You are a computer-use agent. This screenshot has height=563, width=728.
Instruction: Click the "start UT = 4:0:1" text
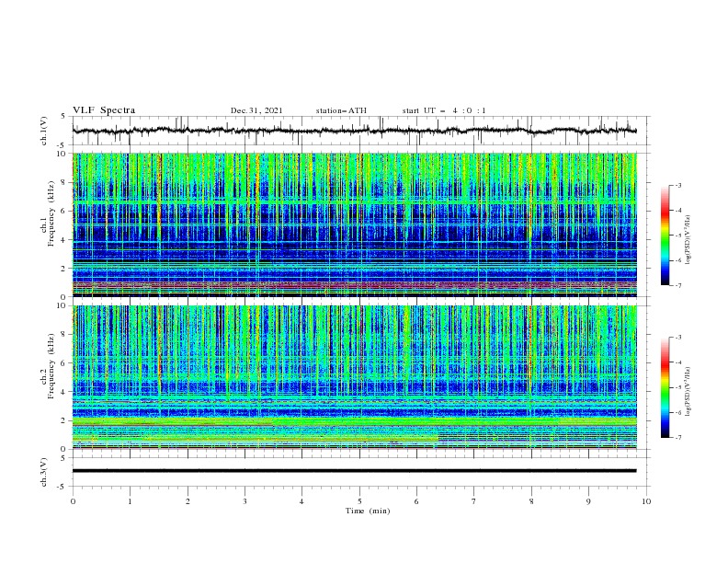tap(444, 110)
